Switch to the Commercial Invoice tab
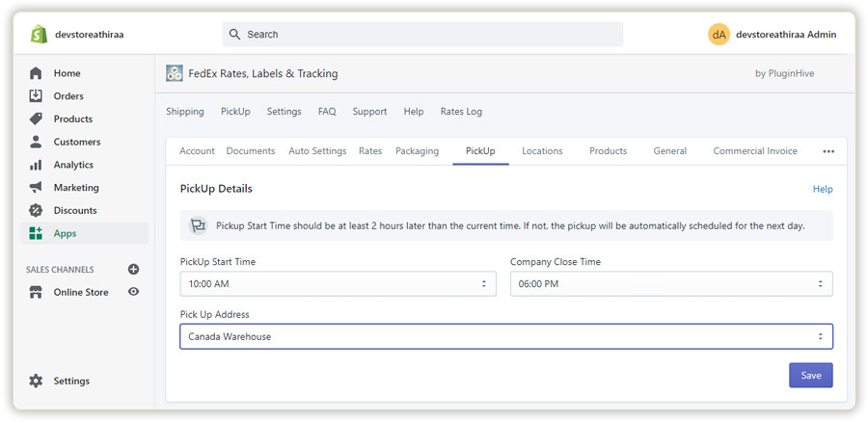The image size is (868, 422). (755, 151)
